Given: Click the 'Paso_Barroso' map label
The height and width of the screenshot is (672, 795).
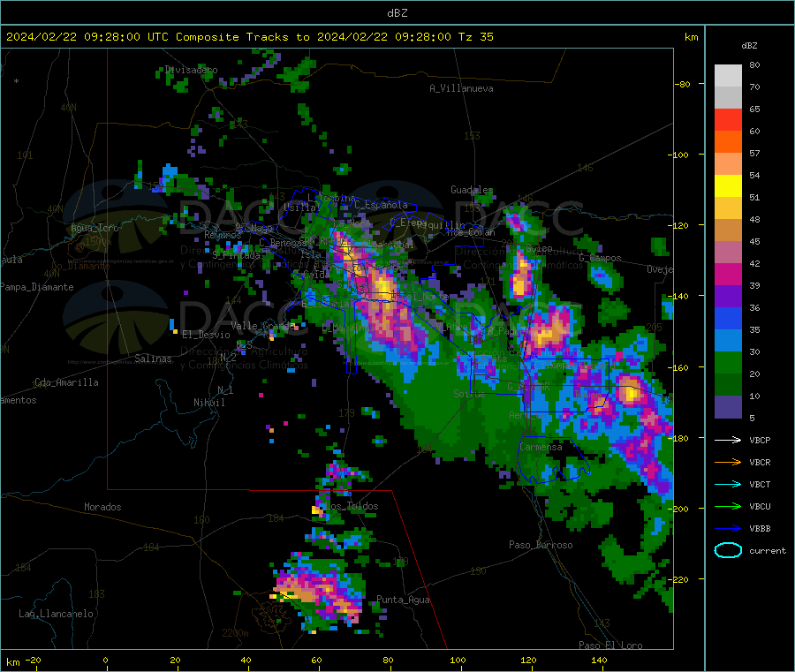Looking at the screenshot, I should pyautogui.click(x=541, y=545).
